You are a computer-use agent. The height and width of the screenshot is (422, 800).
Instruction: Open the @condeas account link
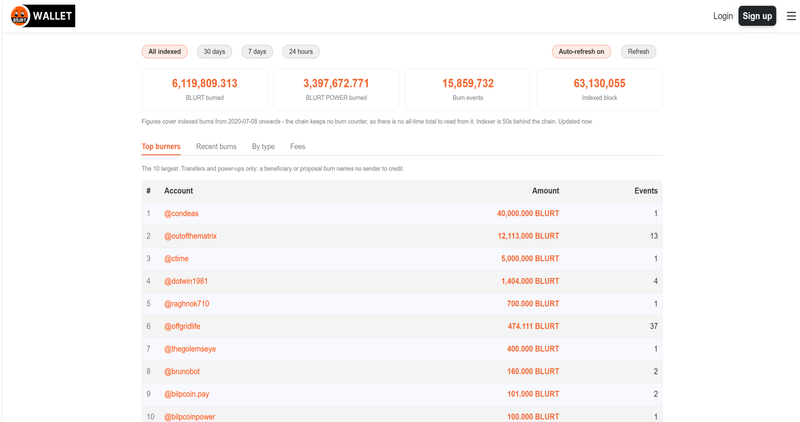pyautogui.click(x=181, y=213)
